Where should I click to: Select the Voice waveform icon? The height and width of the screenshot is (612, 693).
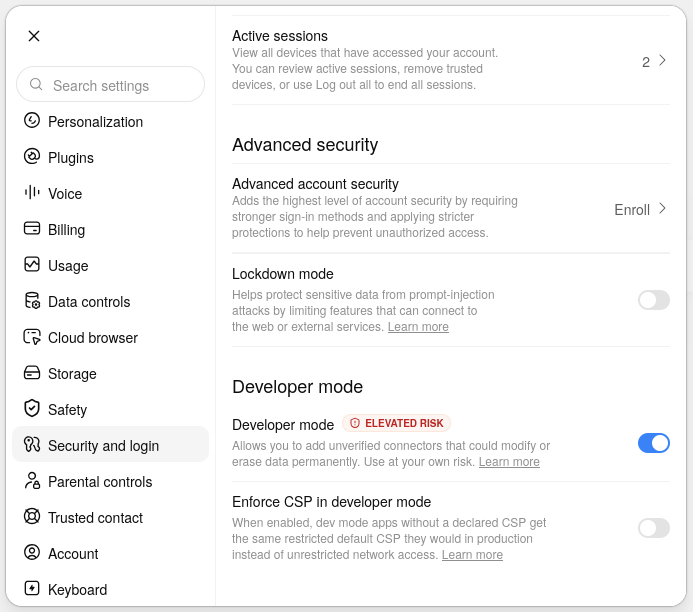pyautogui.click(x=32, y=193)
